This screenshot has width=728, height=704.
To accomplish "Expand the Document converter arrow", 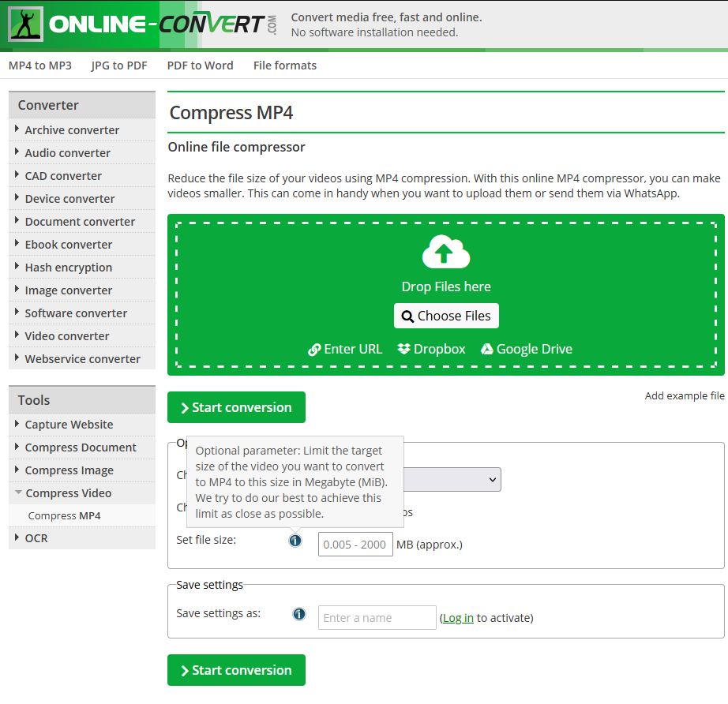I will (x=17, y=220).
